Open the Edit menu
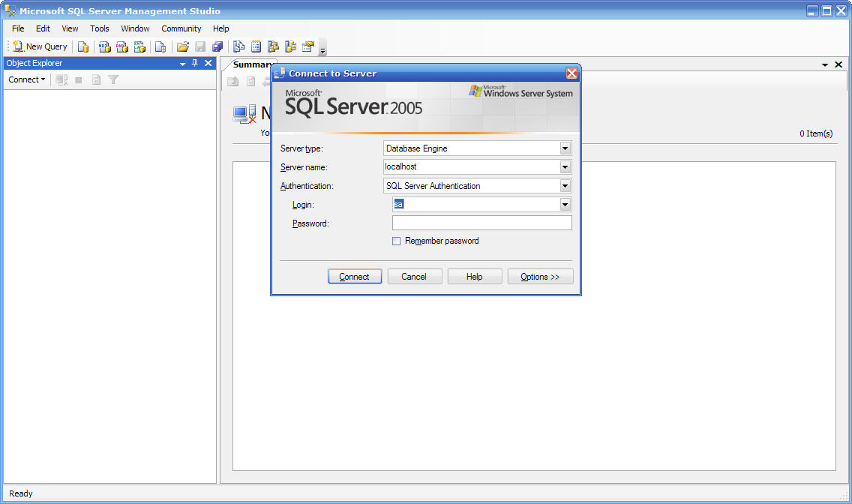Image resolution: width=852 pixels, height=504 pixels. pyautogui.click(x=43, y=28)
